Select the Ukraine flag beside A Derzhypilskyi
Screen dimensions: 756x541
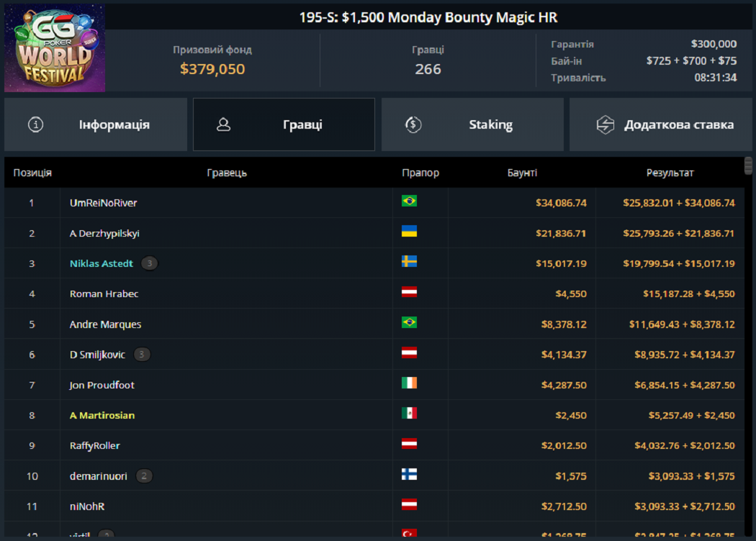[x=411, y=233]
